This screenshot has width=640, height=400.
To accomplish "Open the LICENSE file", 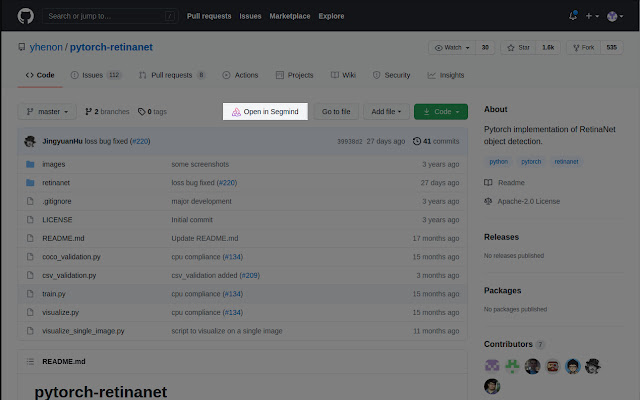I will pyautogui.click(x=57, y=220).
